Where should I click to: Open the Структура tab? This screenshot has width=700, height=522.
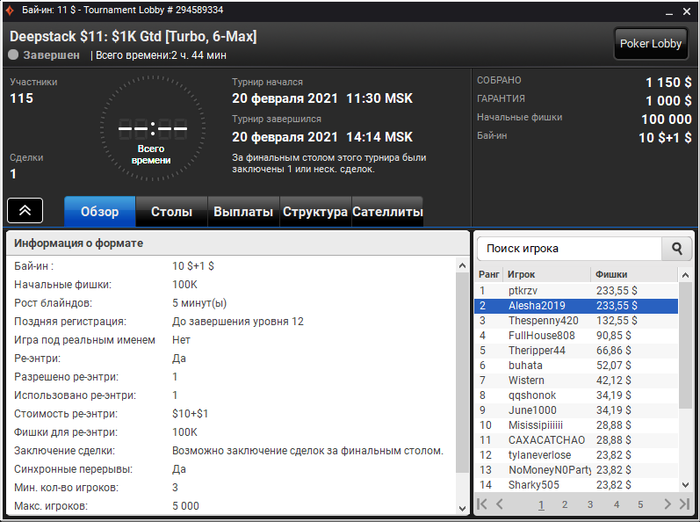tap(315, 211)
